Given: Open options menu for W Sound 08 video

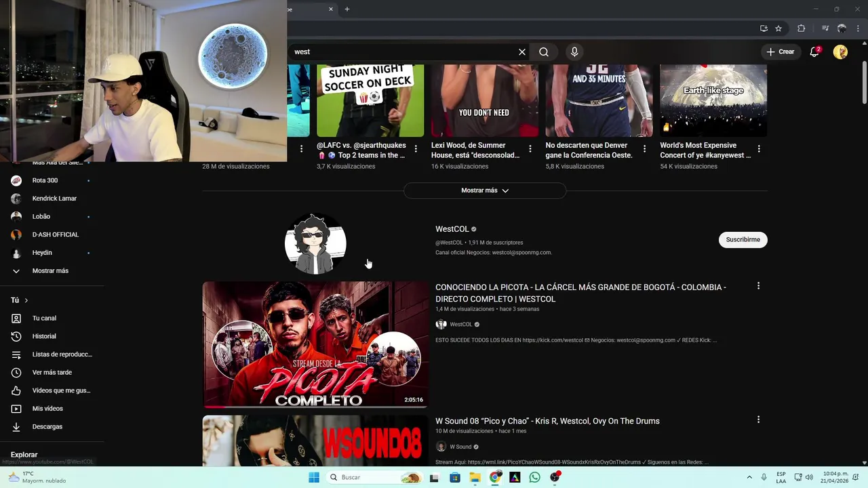Looking at the screenshot, I should click(758, 420).
